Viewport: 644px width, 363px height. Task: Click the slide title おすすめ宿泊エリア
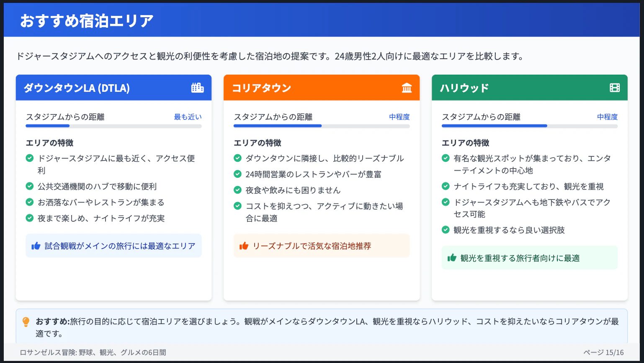[87, 21]
